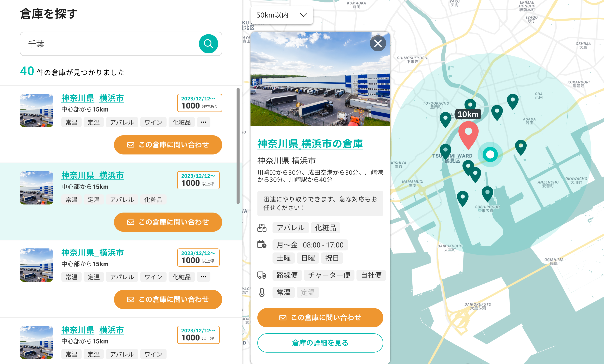Click 月〜金 08:00 - 17:00 hours tag

point(310,245)
